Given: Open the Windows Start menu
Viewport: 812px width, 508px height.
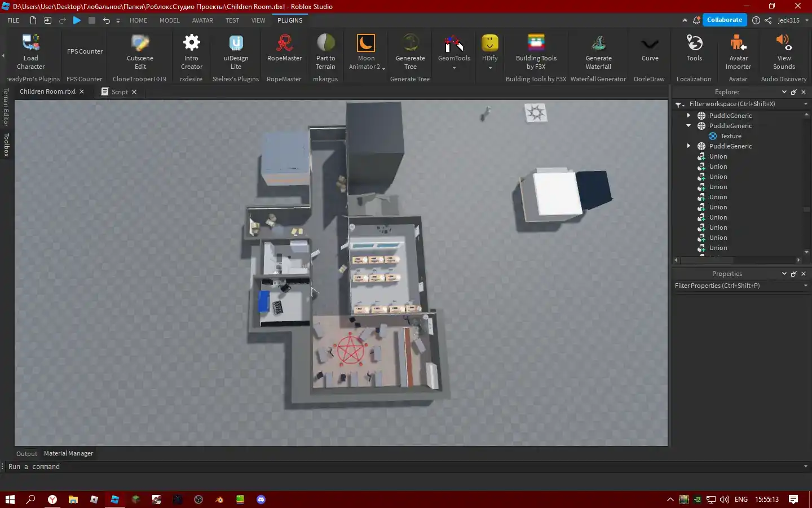Looking at the screenshot, I should coord(10,500).
